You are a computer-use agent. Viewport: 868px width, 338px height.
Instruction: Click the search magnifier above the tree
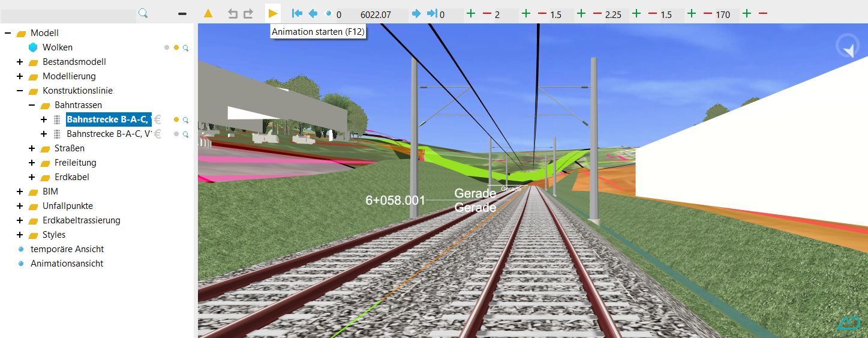coord(143,13)
